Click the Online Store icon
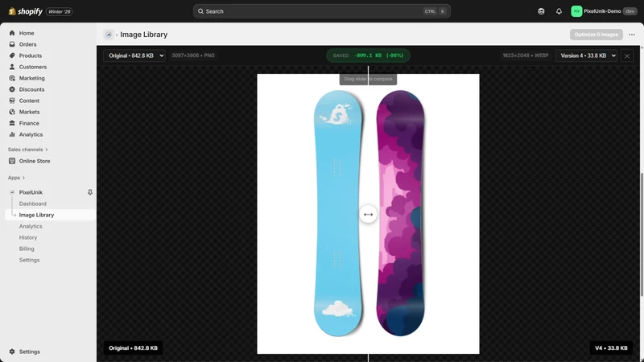The height and width of the screenshot is (362, 644). coord(12,161)
